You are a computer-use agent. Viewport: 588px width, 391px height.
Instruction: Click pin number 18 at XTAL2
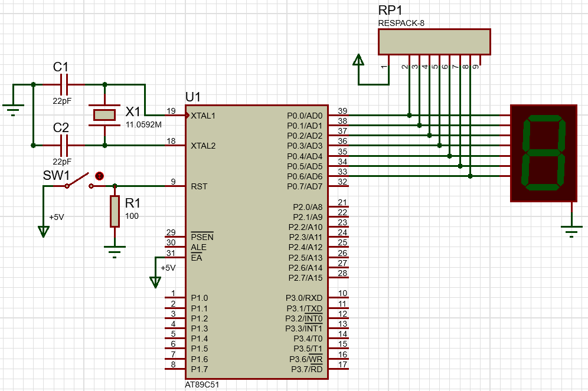pyautogui.click(x=171, y=141)
